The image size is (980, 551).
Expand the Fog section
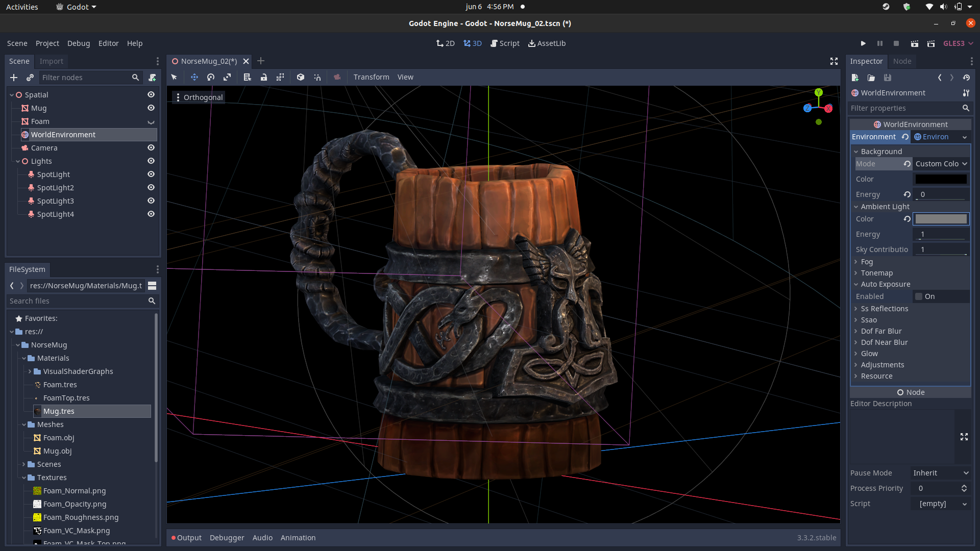point(867,262)
